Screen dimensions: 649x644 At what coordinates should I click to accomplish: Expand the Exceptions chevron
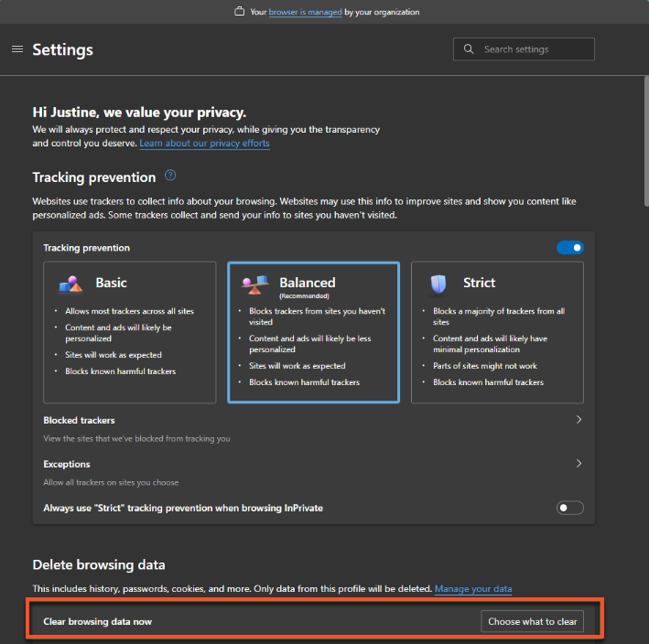579,464
